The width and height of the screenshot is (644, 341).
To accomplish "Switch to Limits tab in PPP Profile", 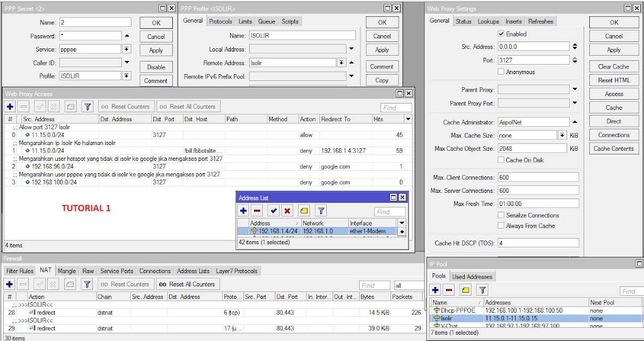I will click(x=245, y=21).
